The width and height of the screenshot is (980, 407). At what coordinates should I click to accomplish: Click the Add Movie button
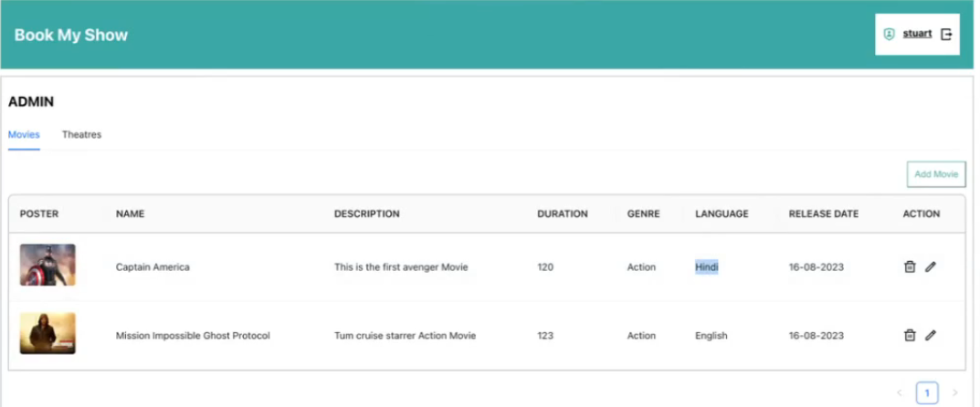(936, 174)
